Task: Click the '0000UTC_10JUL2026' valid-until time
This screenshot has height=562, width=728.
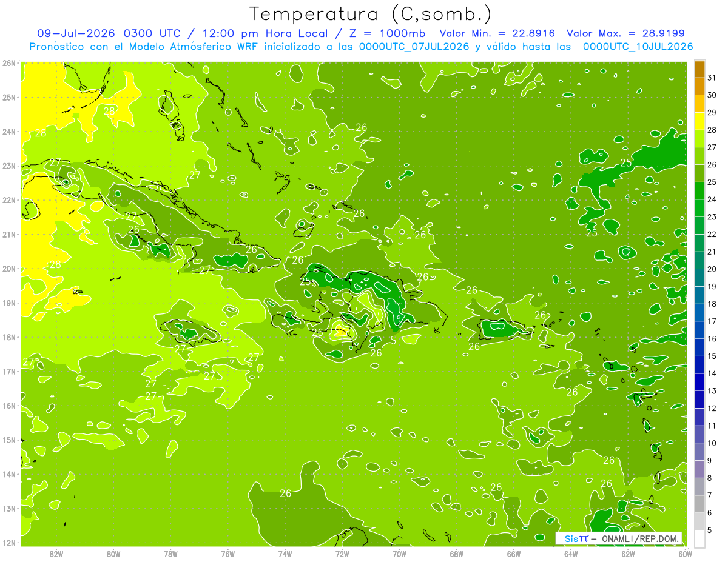Action: tap(638, 47)
